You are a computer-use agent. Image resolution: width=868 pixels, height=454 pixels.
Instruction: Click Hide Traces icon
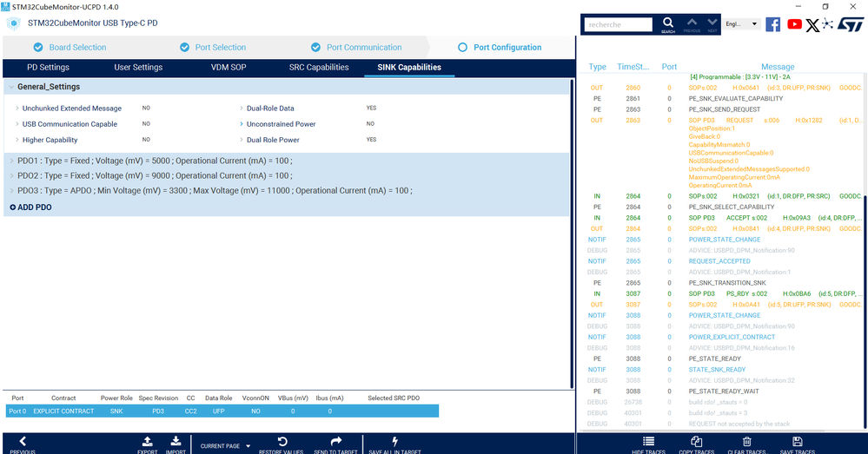[x=648, y=441]
